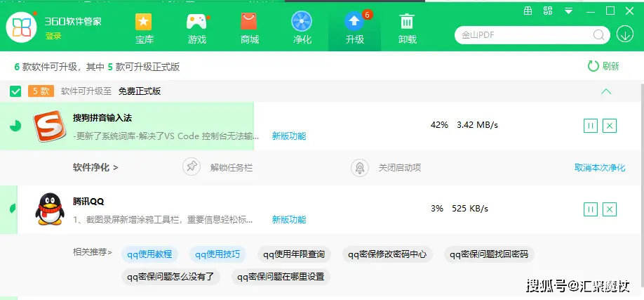Click the qq使用技巧 recommendation tag
This screenshot has width=644, height=300.
[x=217, y=254]
